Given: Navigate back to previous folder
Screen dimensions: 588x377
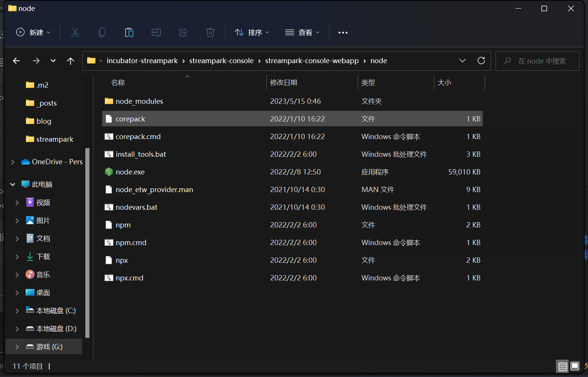Looking at the screenshot, I should pos(17,61).
